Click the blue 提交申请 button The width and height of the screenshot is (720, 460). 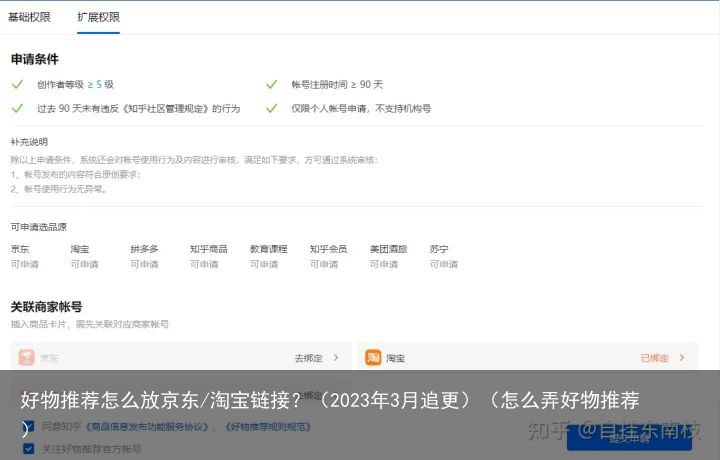coord(629,438)
